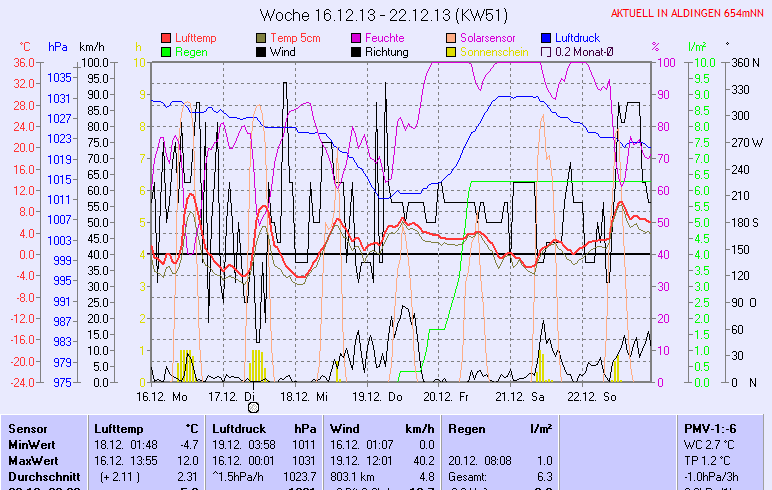The height and width of the screenshot is (490, 772).
Task: Click the PMV-1:-6 panel header
Action: [x=712, y=428]
